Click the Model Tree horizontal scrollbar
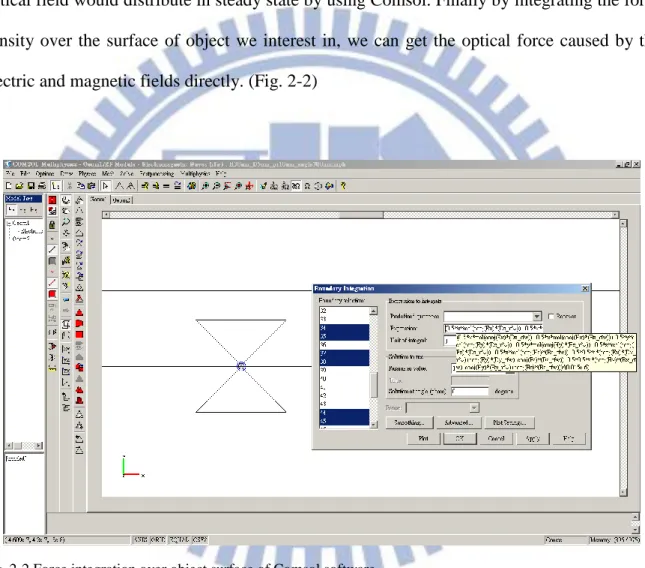 [24, 445]
